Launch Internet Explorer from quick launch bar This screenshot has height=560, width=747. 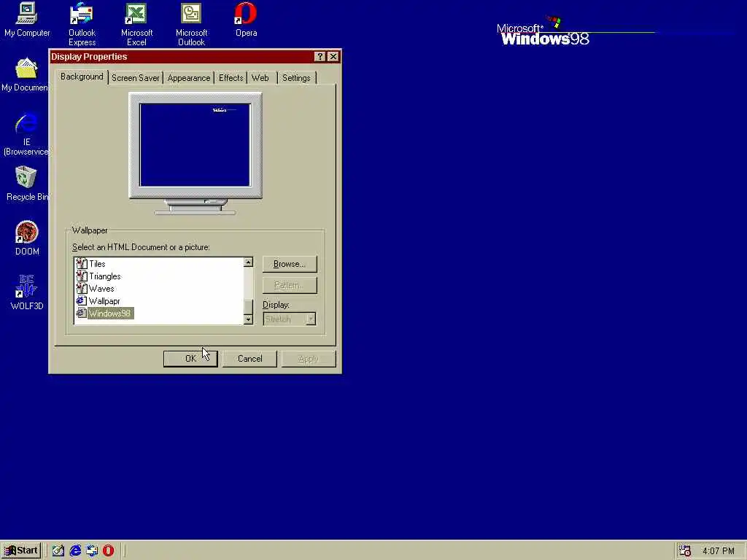pos(75,551)
